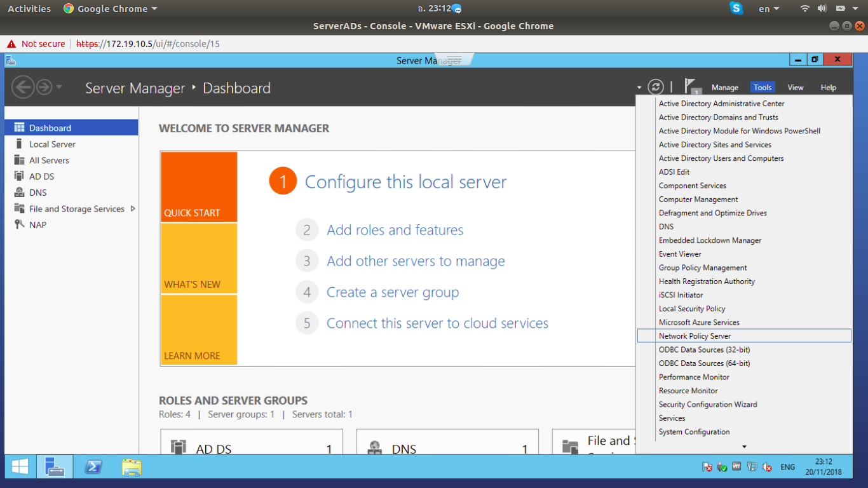
Task: Click the VMware Tools tray icon
Action: (737, 466)
